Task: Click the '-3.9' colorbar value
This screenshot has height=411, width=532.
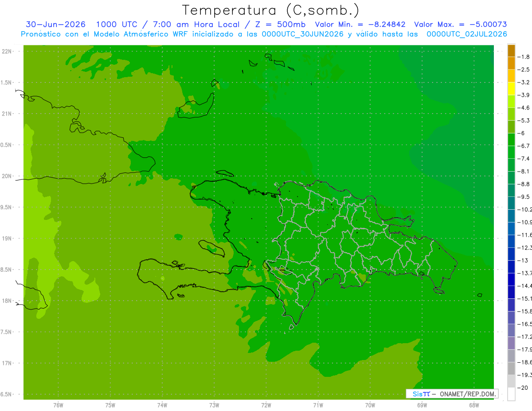Action: pyautogui.click(x=524, y=95)
